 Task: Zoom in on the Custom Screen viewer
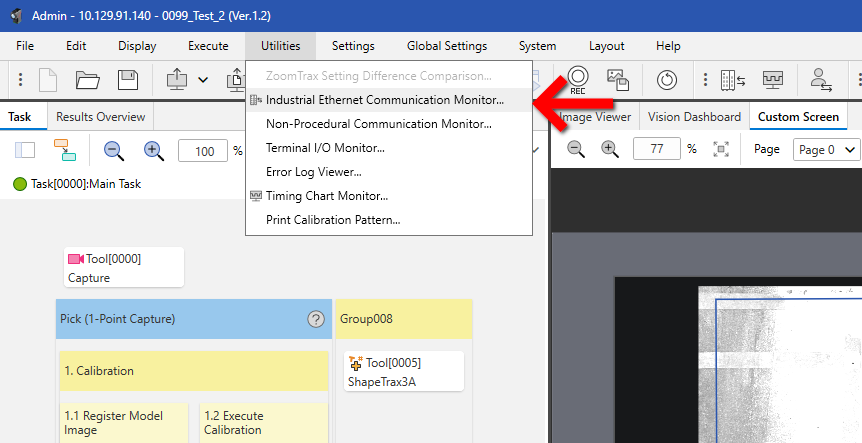coord(609,149)
